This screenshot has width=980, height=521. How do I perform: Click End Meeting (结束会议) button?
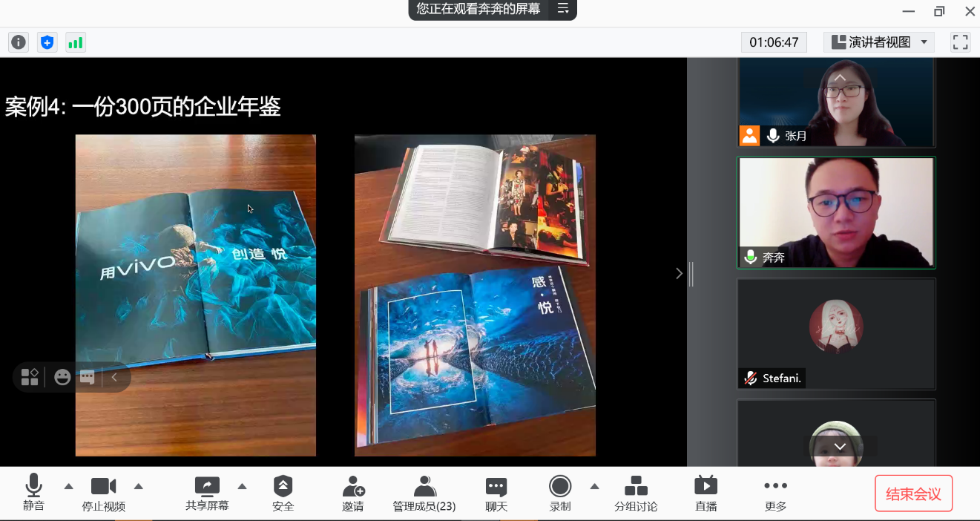click(x=913, y=494)
